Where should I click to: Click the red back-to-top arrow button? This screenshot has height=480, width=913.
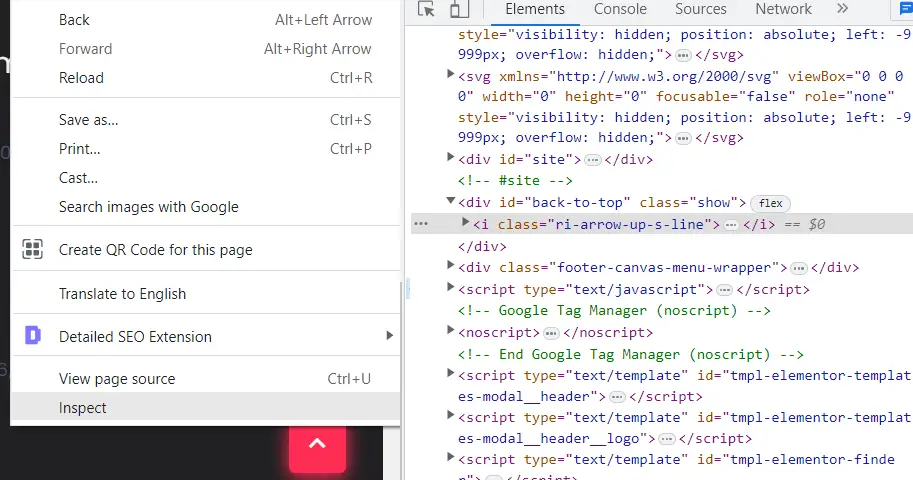317,444
